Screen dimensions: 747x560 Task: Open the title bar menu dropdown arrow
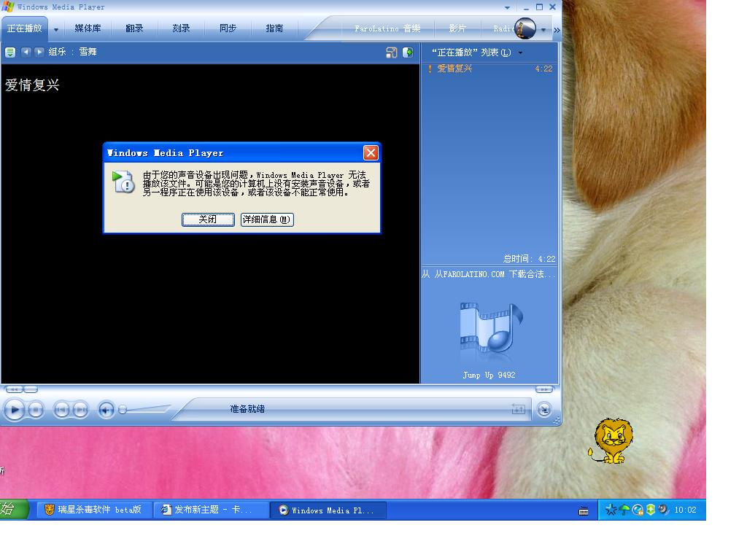pos(507,7)
